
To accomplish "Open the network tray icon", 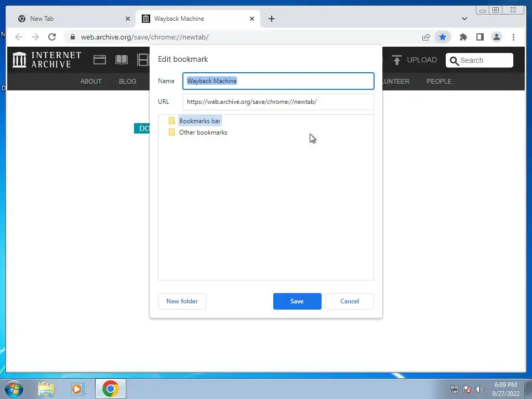I will pyautogui.click(x=454, y=389).
